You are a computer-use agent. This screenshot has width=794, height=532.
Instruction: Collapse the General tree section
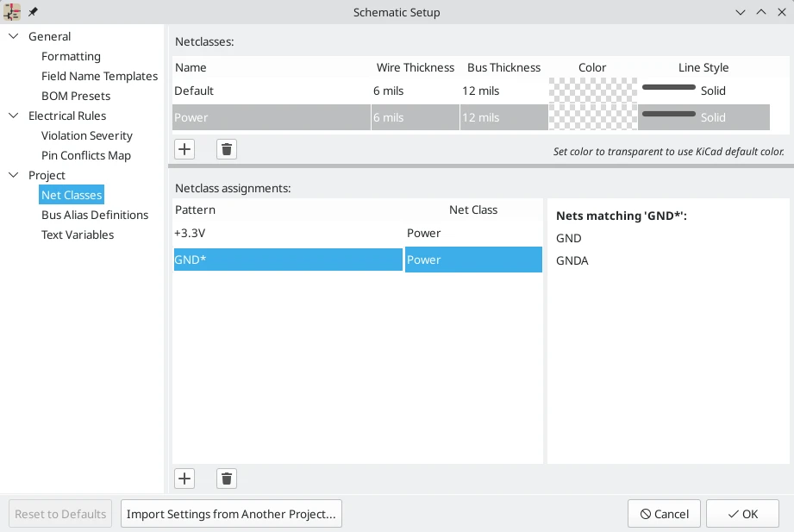point(14,36)
